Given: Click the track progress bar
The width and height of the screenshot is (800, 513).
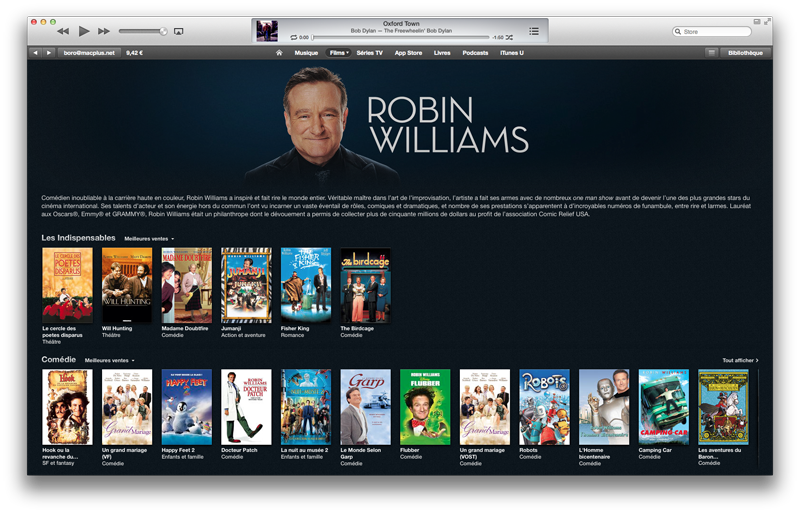Looking at the screenshot, I should [401, 37].
